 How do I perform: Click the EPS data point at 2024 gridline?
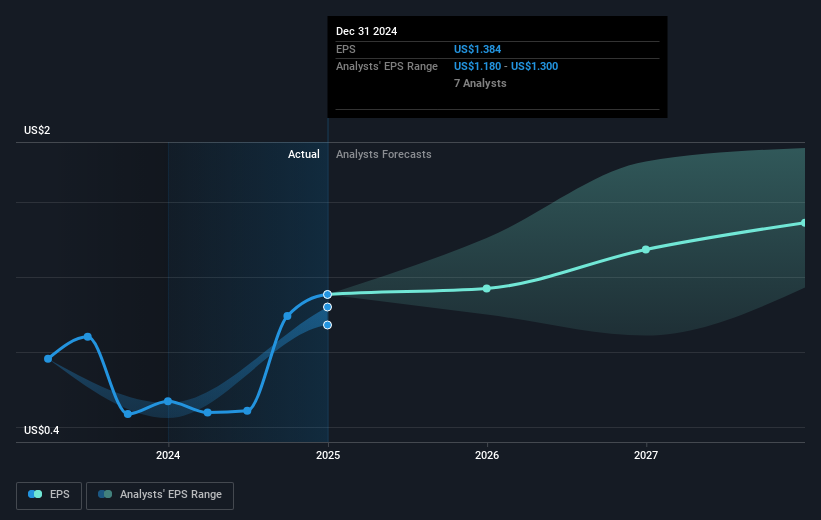168,401
